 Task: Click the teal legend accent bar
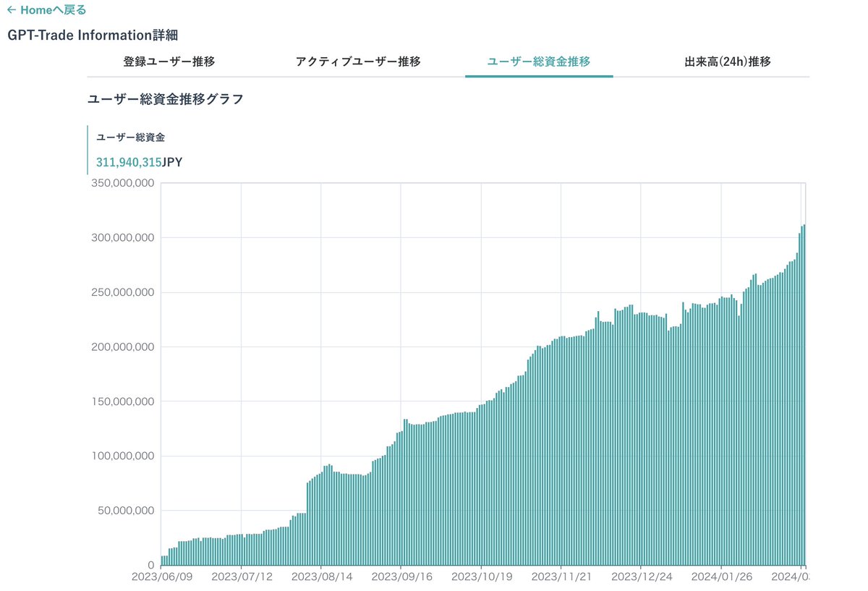[x=88, y=149]
